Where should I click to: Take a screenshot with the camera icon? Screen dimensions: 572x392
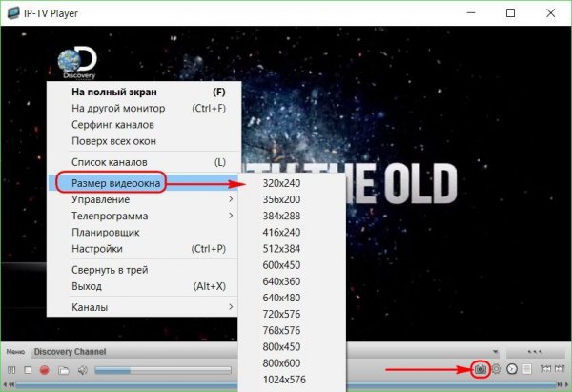pos(480,368)
